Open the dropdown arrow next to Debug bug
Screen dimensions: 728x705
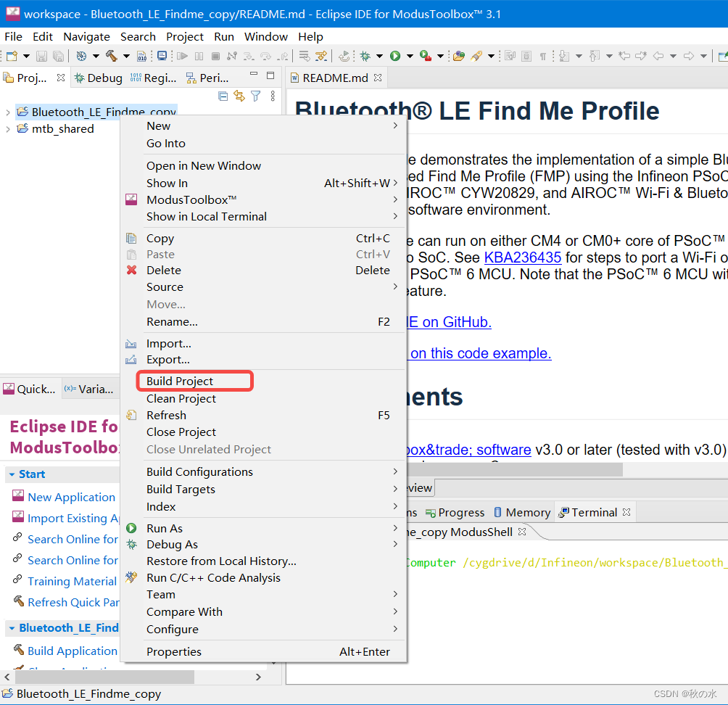click(x=379, y=56)
